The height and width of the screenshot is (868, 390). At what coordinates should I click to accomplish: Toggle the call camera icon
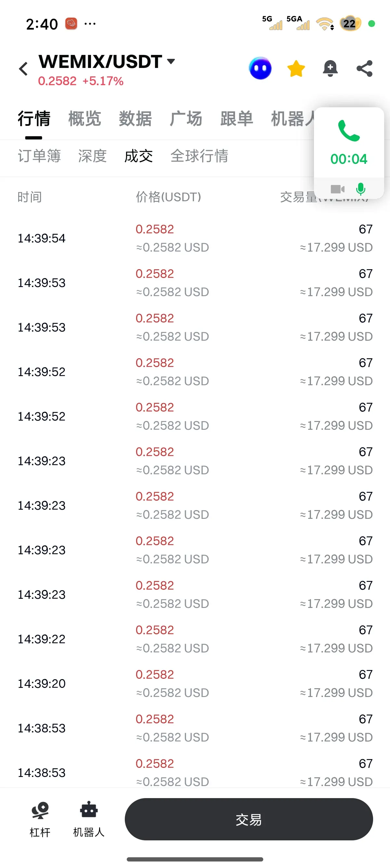(x=337, y=189)
